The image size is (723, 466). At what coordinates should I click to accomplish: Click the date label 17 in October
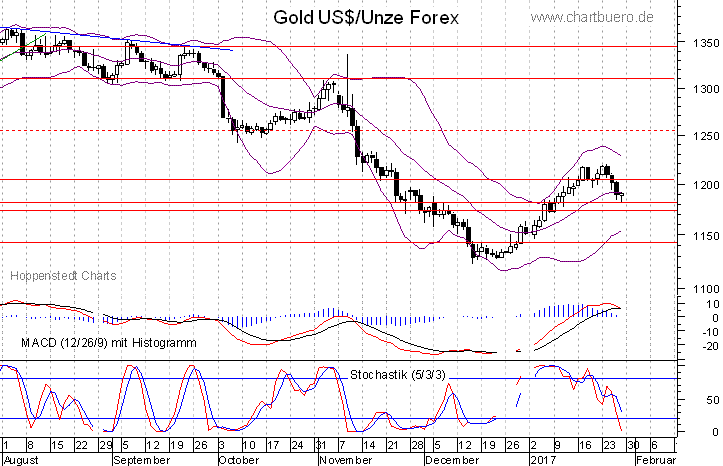pos(273,445)
